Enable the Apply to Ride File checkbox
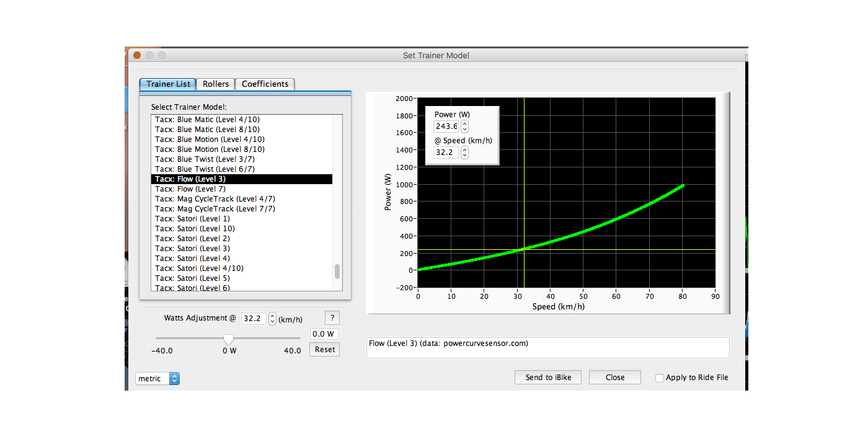Image resolution: width=868 pixels, height=434 pixels. coord(660,378)
